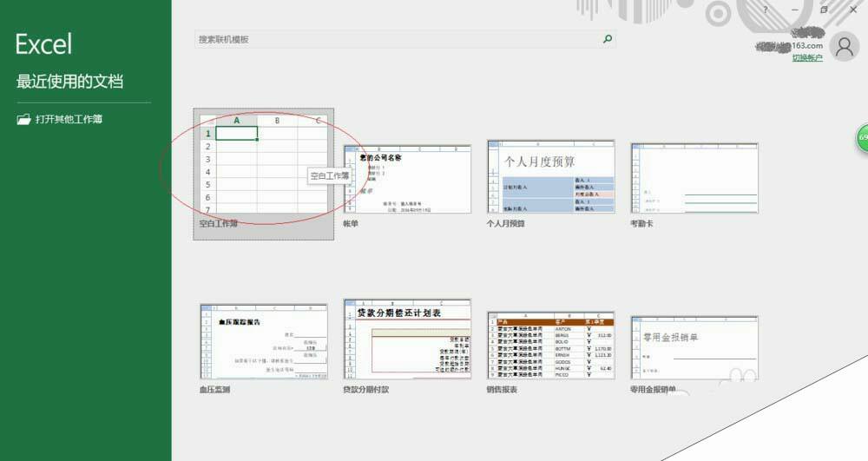Open the 零用金报销单 template
Image resolution: width=868 pixels, height=461 pixels.
(694, 347)
